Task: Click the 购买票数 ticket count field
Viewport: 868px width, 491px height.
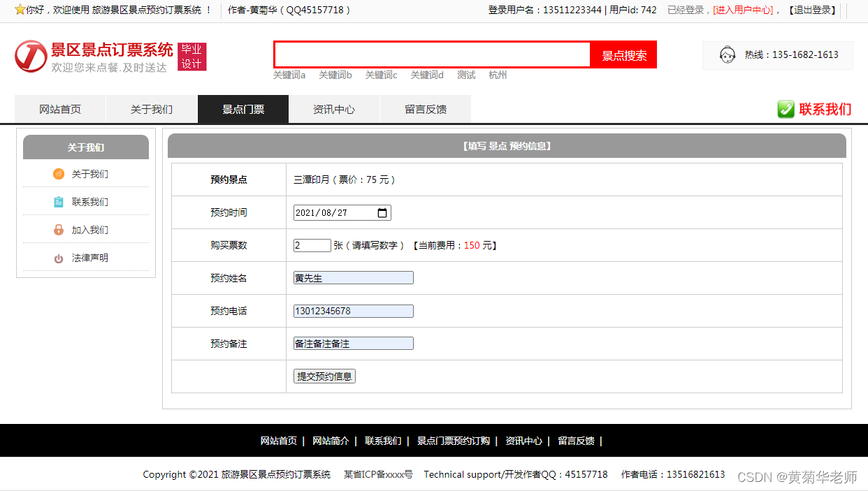Action: pyautogui.click(x=312, y=245)
